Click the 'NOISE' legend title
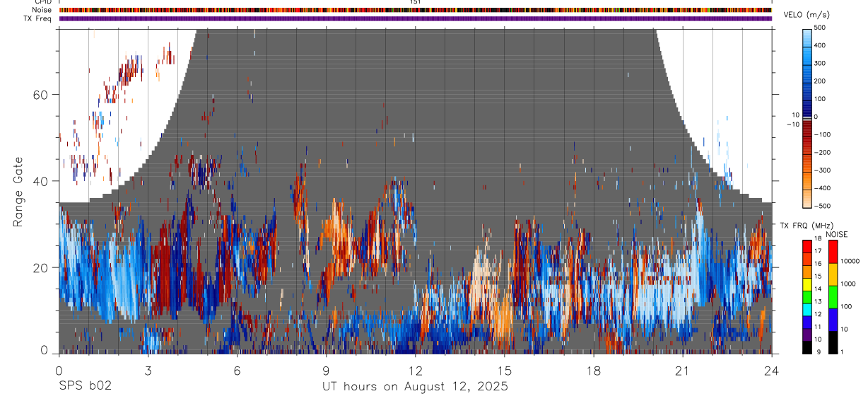 pos(836,234)
